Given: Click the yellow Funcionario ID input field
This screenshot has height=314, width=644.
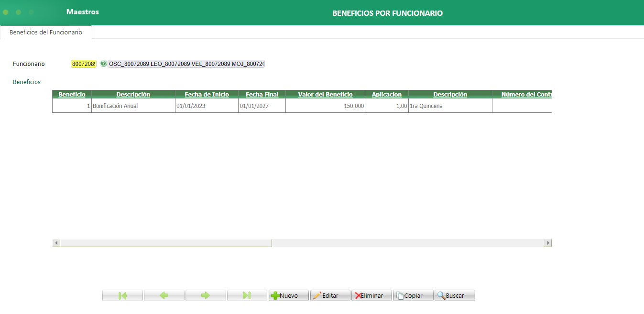Looking at the screenshot, I should [84, 64].
